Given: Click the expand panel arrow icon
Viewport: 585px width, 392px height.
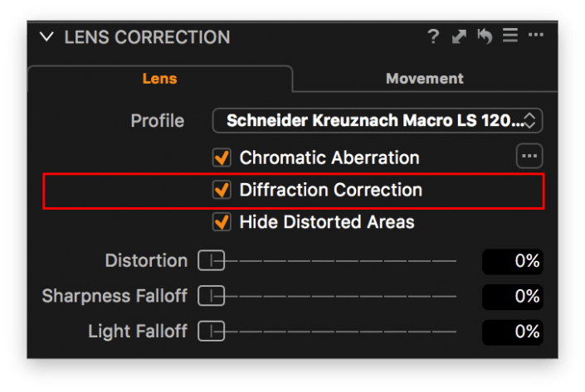Looking at the screenshot, I should (459, 36).
